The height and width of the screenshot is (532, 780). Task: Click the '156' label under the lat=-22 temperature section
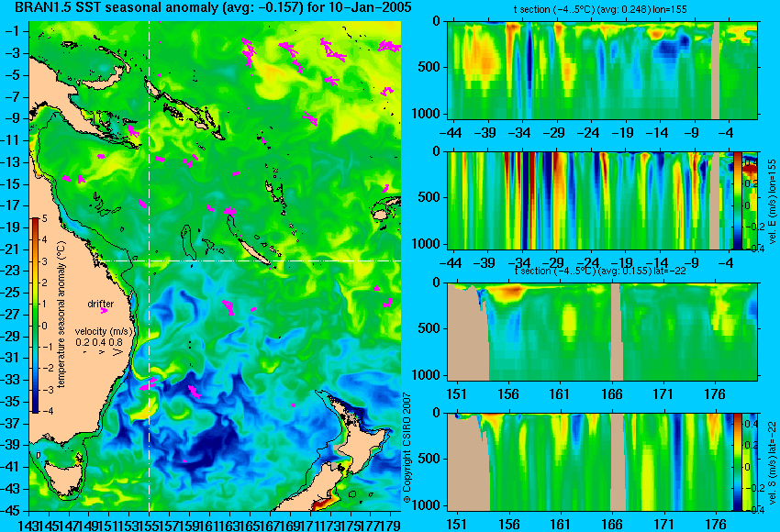[507, 394]
